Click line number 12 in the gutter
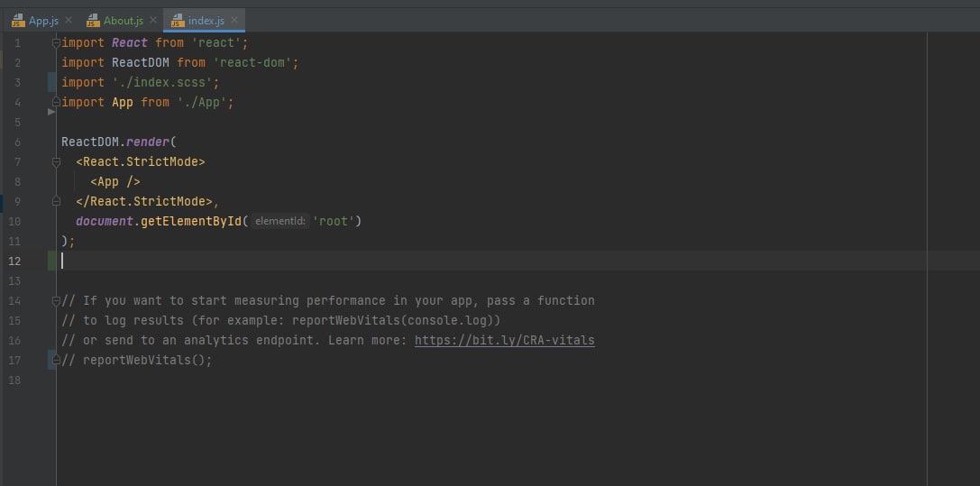 point(14,261)
